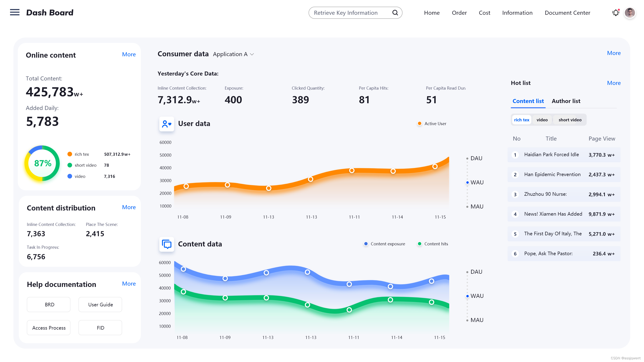The image size is (644, 362).
Task: Open the hamburger menu icon
Action: tap(15, 12)
